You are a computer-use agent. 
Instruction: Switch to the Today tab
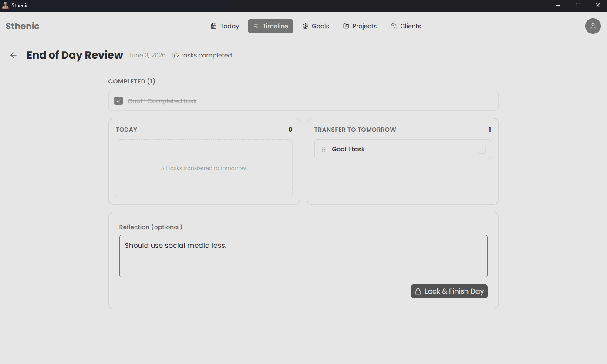[225, 26]
